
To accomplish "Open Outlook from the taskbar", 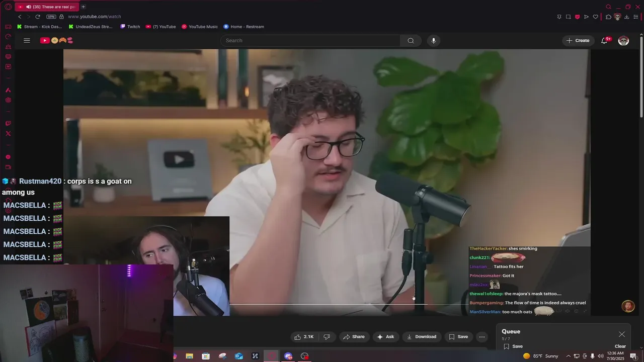I will coord(238,356).
